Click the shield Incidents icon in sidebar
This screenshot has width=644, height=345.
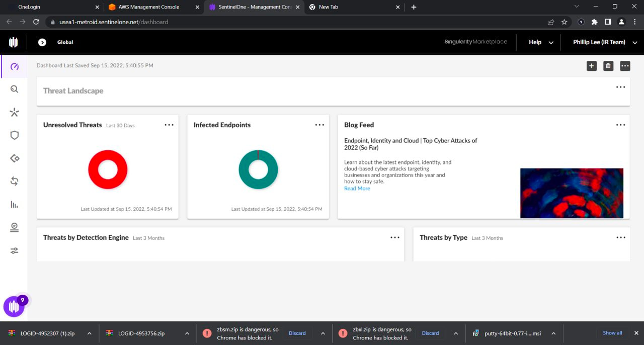(x=14, y=135)
